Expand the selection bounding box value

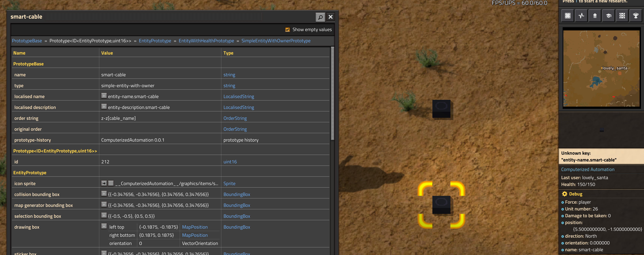pyautogui.click(x=104, y=215)
